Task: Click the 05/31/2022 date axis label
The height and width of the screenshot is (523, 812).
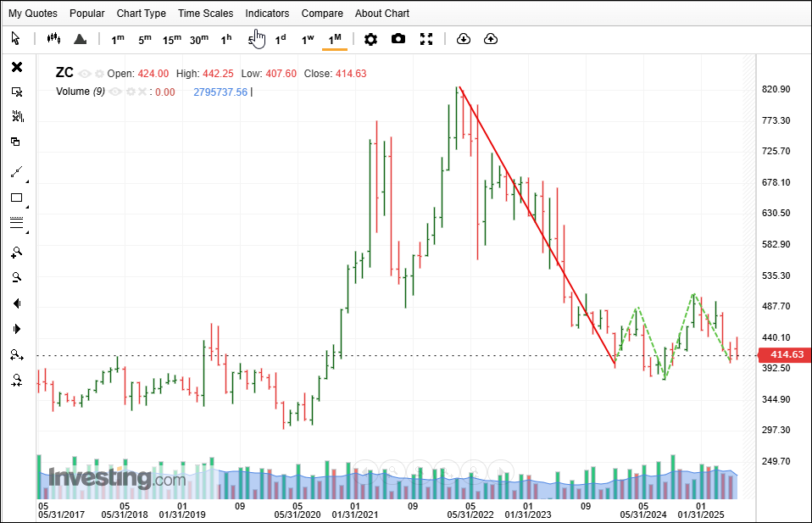Action: coord(470,515)
